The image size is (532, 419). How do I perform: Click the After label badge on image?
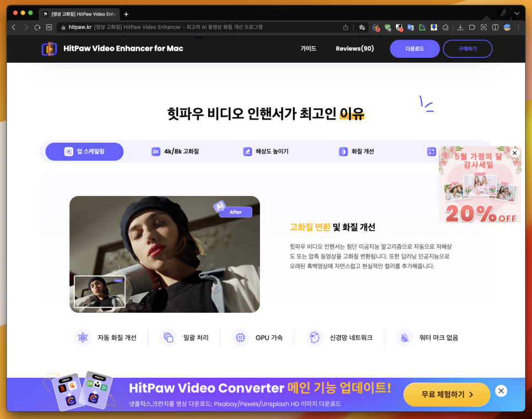coord(236,212)
